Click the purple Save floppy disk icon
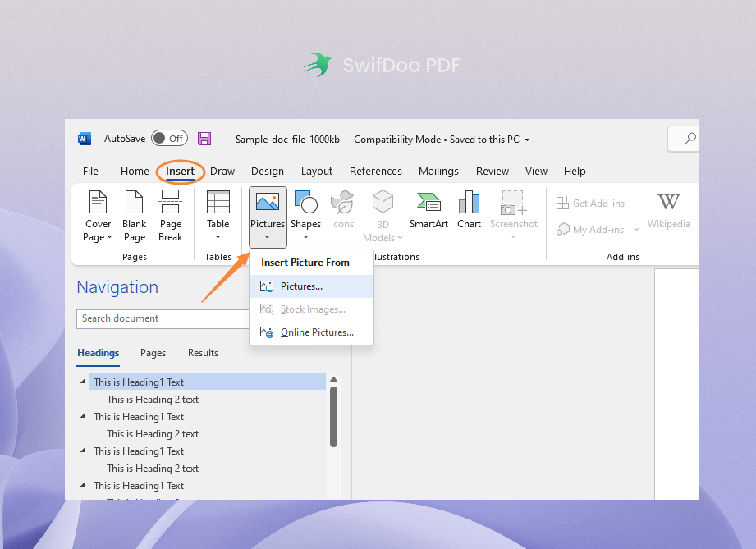The image size is (756, 549). coord(204,139)
